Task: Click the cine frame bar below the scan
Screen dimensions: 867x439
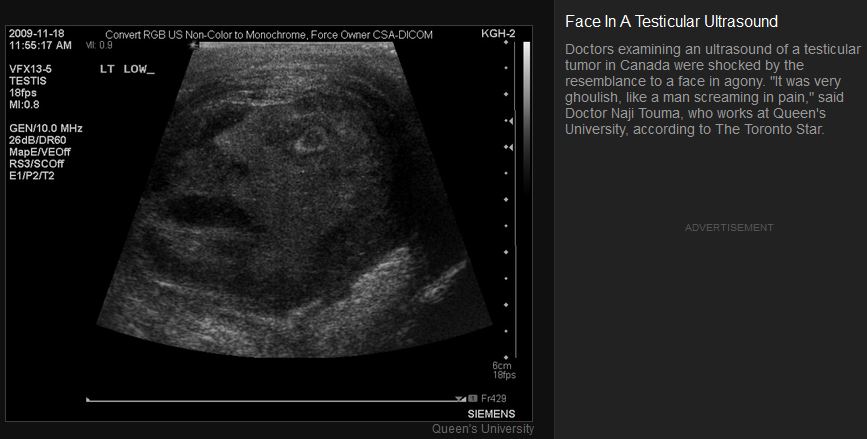Action: (272, 400)
